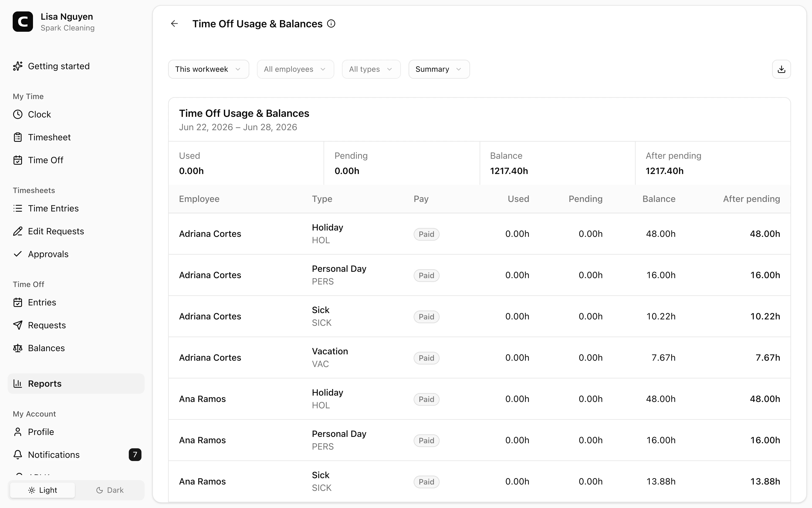
Task: Open the Profile page
Action: pos(76,432)
